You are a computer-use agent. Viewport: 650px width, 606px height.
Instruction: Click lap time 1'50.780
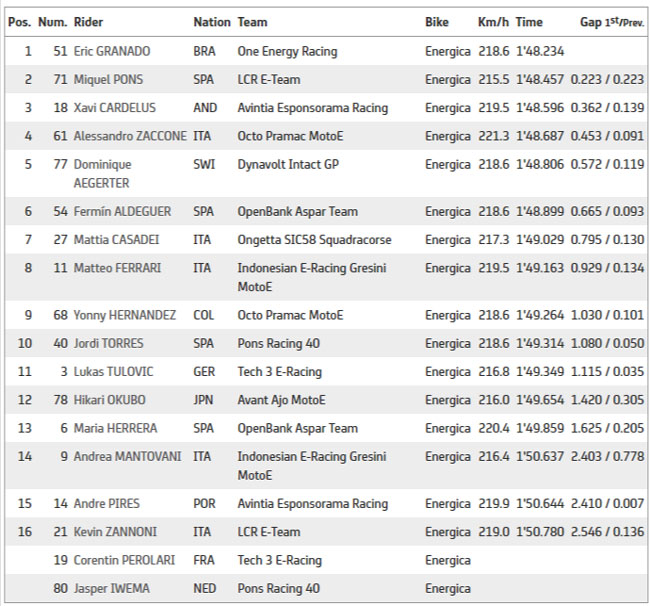pyautogui.click(x=540, y=532)
